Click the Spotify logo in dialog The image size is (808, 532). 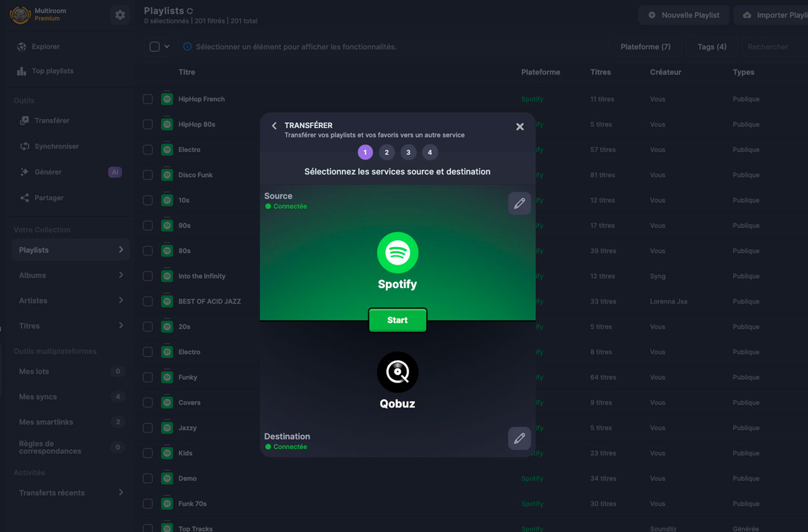coord(397,253)
